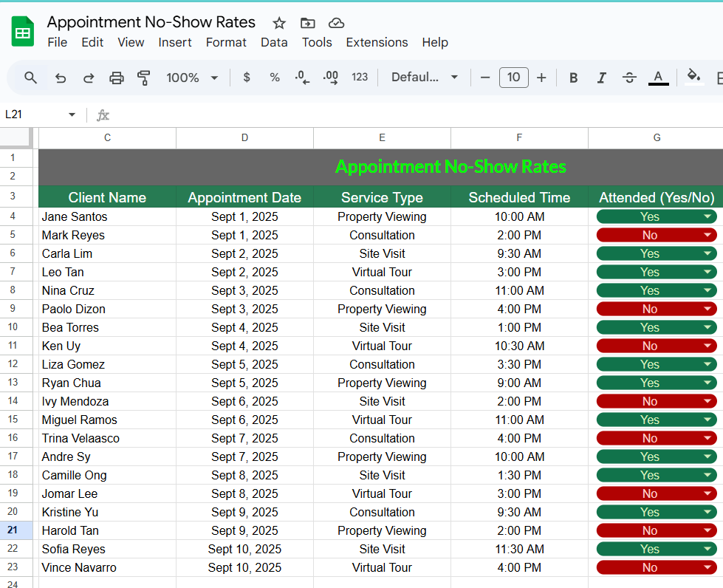
Task: Open Mark Reyes attended dropdown
Action: point(707,235)
